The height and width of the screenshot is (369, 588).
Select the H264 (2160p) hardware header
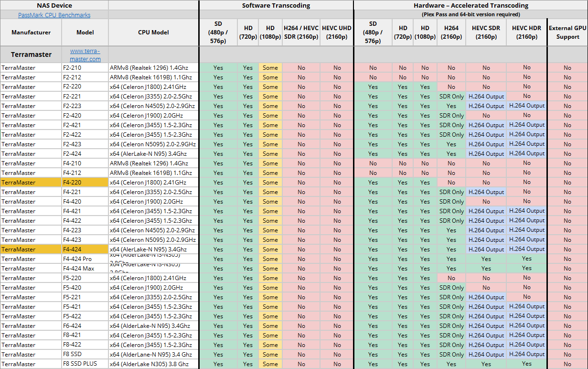[451, 33]
